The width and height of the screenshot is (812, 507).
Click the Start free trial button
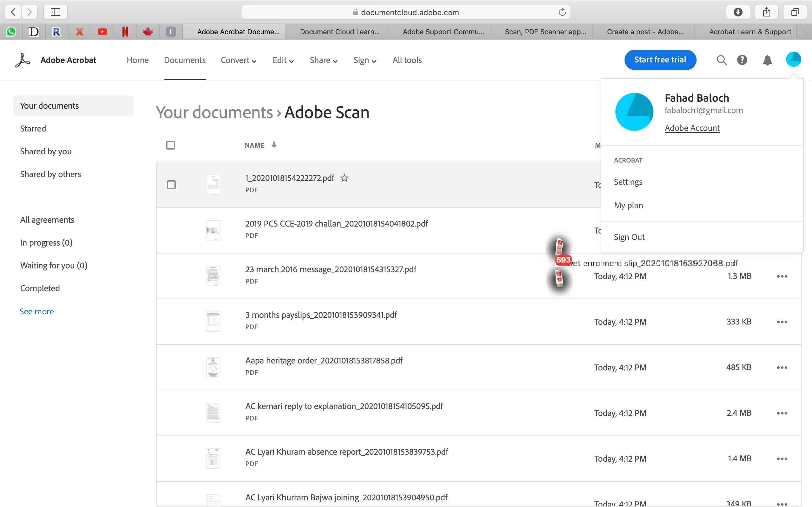(x=660, y=60)
